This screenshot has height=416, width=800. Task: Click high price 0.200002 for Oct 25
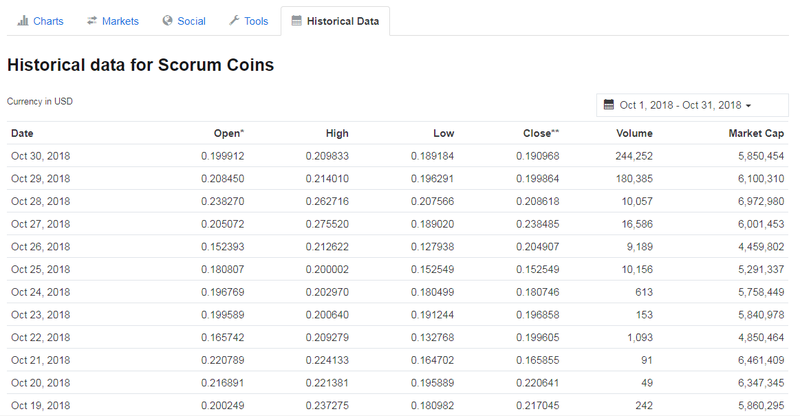pyautogui.click(x=327, y=270)
